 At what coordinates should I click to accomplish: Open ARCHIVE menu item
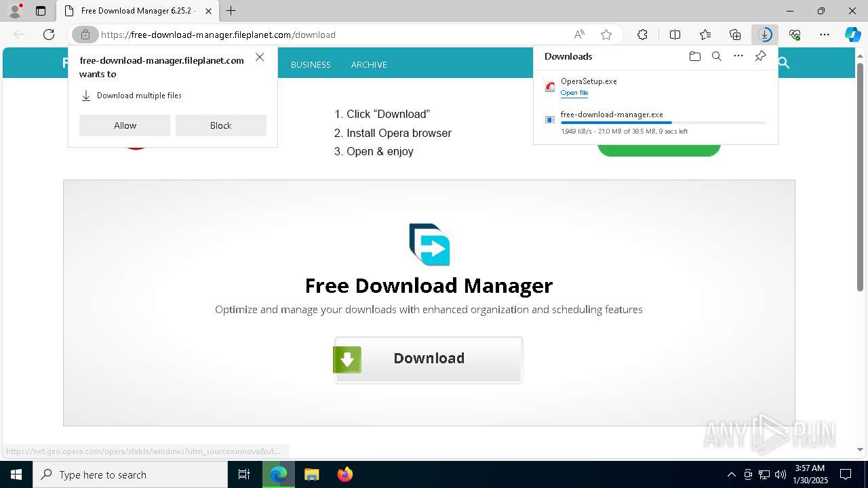(369, 64)
